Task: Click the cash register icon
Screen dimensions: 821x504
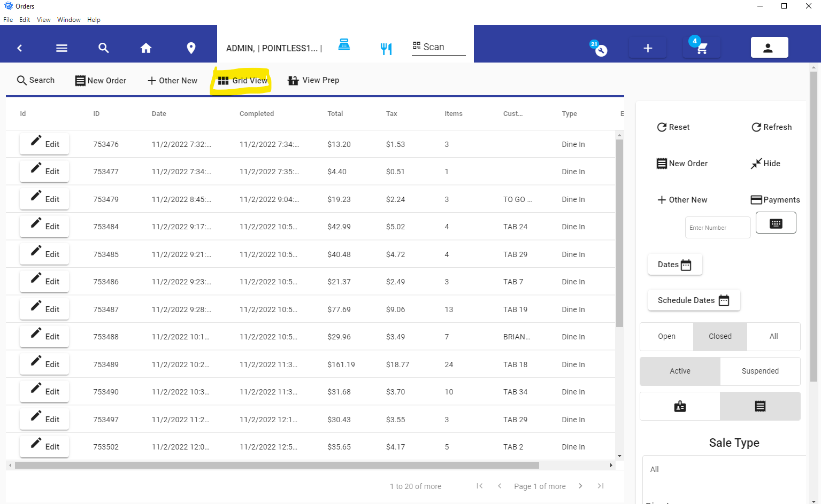Action: pos(344,44)
